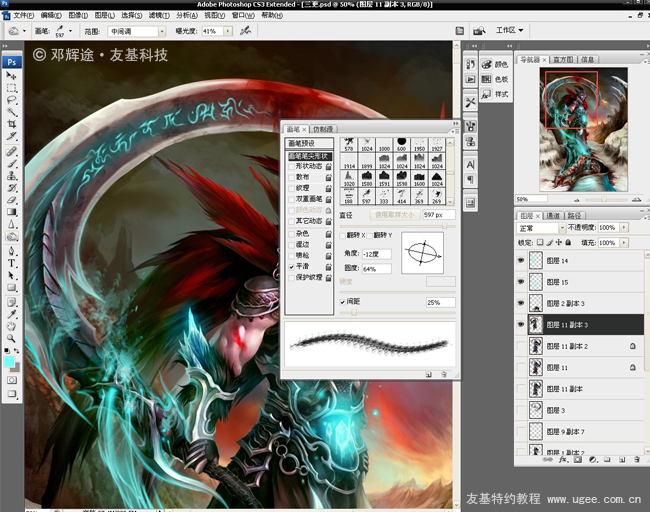Open 填充 fill arrow in Layers panel
This screenshot has height=512, width=650.
click(624, 243)
